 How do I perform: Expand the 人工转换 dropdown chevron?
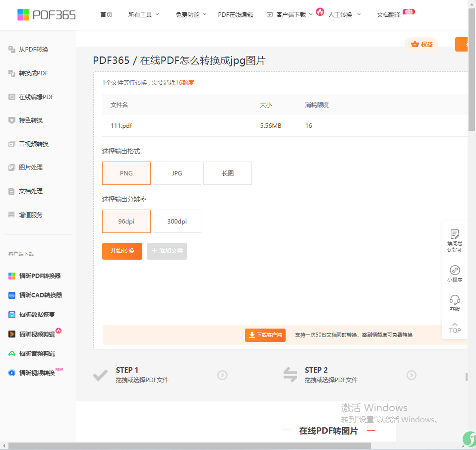coord(359,14)
